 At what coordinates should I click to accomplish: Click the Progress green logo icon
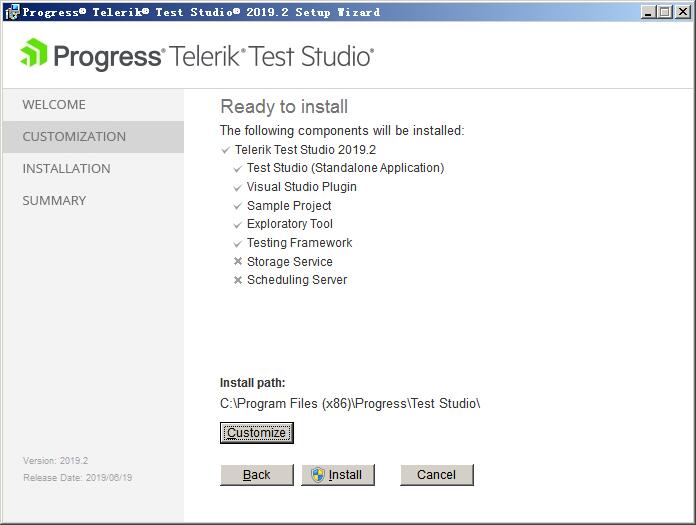[x=34, y=53]
